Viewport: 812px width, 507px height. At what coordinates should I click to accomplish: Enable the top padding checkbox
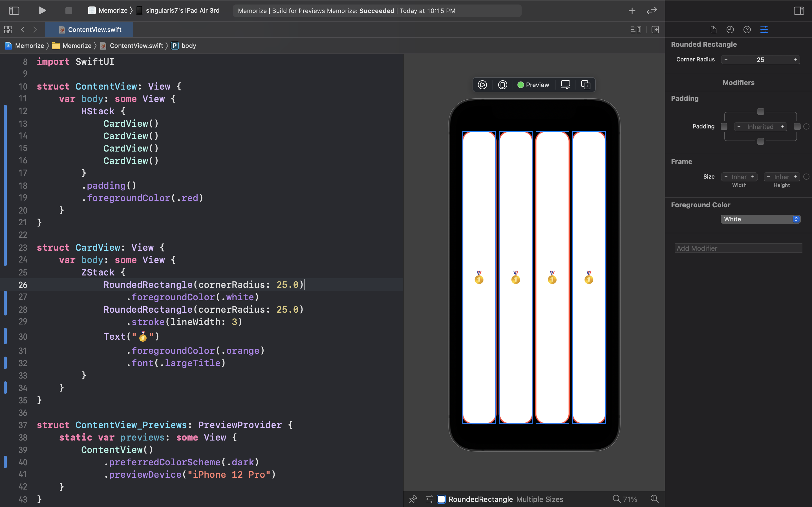[x=760, y=111]
